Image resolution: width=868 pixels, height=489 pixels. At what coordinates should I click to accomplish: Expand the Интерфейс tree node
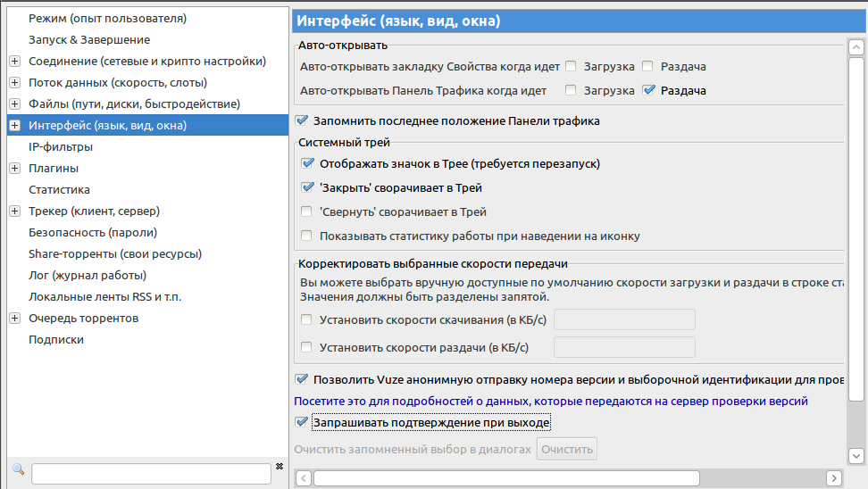[x=15, y=126]
